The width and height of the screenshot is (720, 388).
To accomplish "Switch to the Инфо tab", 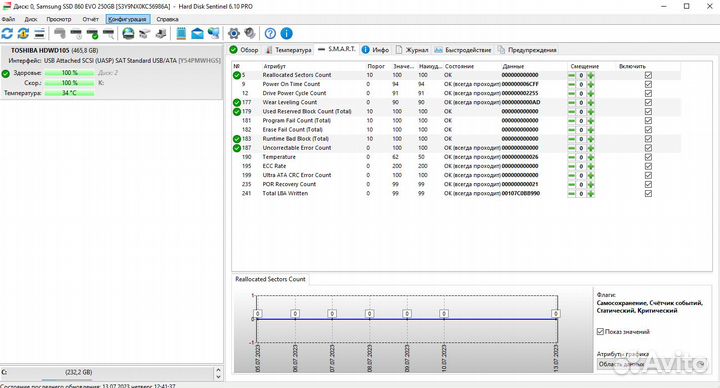I will point(375,50).
